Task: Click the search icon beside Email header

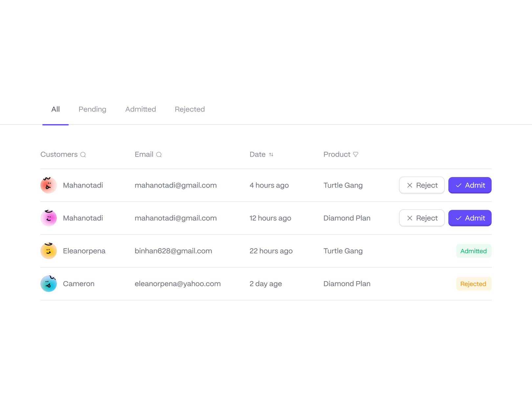Action: (159, 154)
